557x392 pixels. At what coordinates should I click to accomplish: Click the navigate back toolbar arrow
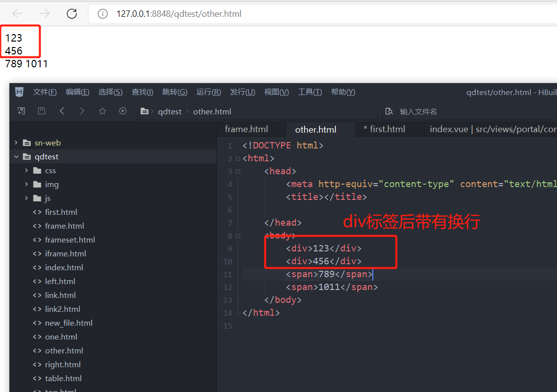point(62,111)
